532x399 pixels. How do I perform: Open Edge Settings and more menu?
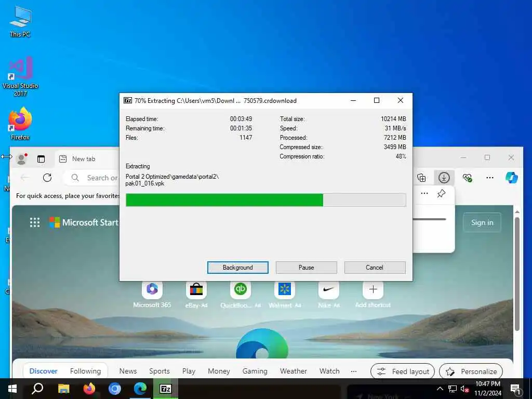tap(489, 178)
